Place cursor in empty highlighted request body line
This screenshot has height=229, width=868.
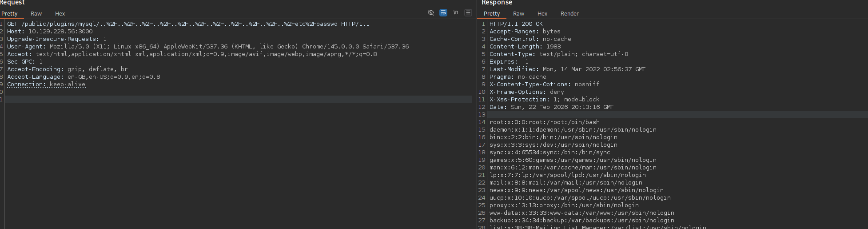[238, 100]
